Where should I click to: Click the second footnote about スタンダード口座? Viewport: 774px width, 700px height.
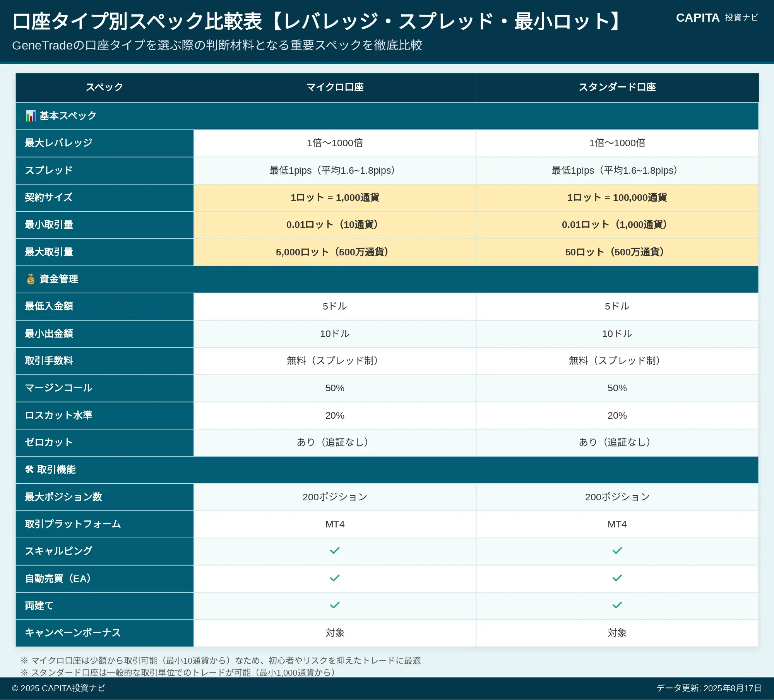[178, 673]
